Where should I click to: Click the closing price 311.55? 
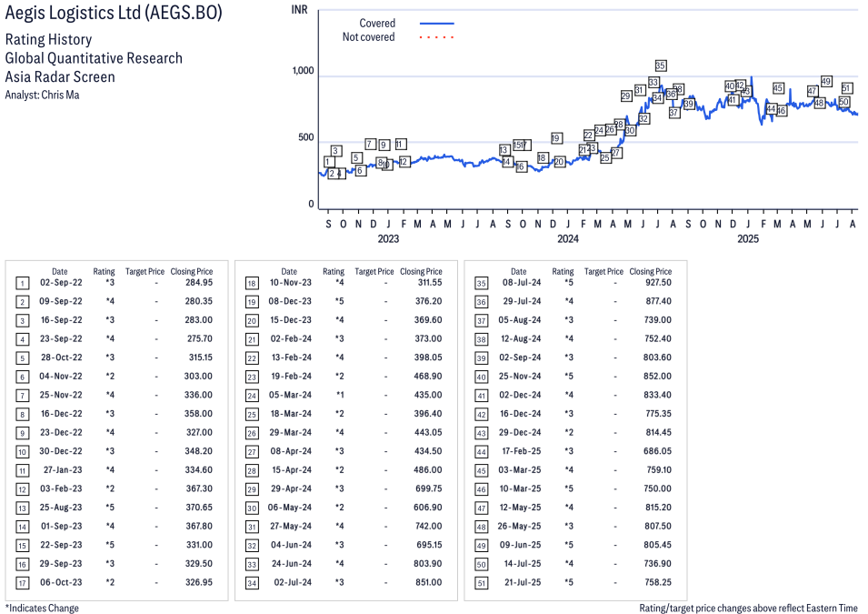tap(430, 283)
